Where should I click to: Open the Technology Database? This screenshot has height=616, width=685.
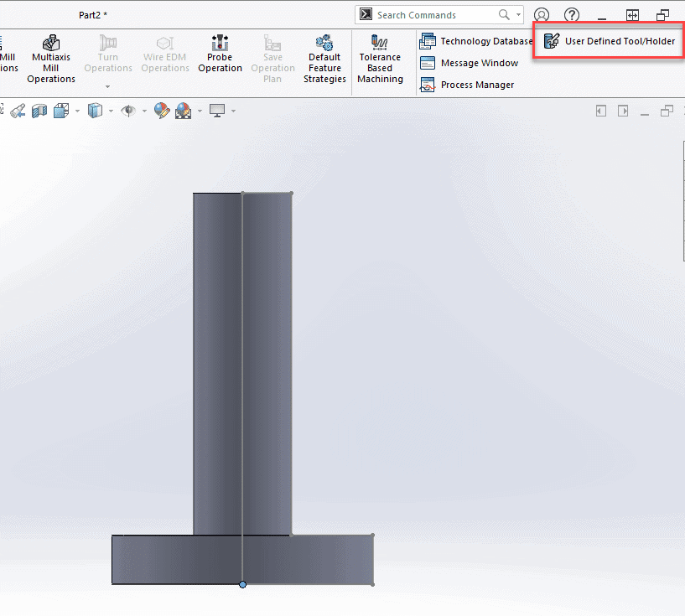click(x=476, y=41)
